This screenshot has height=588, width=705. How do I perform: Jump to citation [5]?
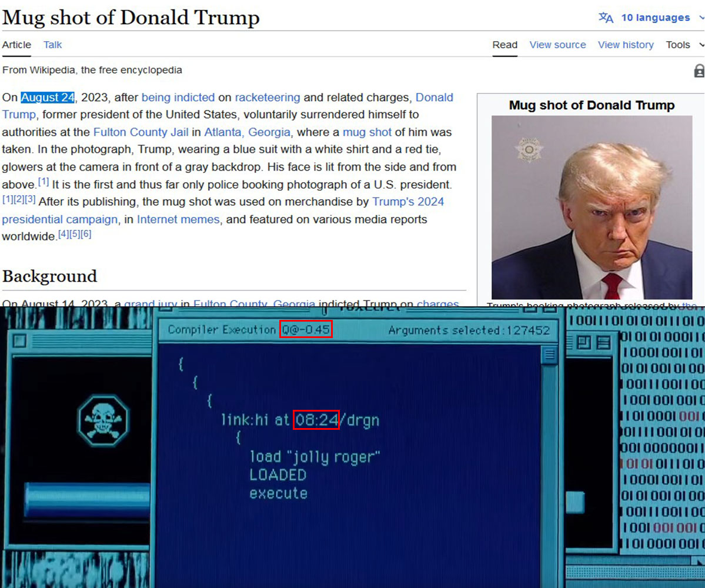click(x=75, y=234)
